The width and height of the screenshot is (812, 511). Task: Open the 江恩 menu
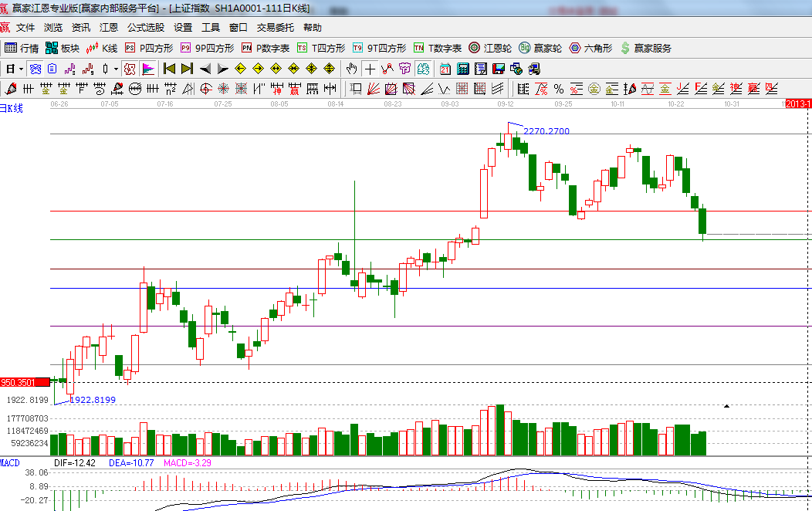(109, 28)
